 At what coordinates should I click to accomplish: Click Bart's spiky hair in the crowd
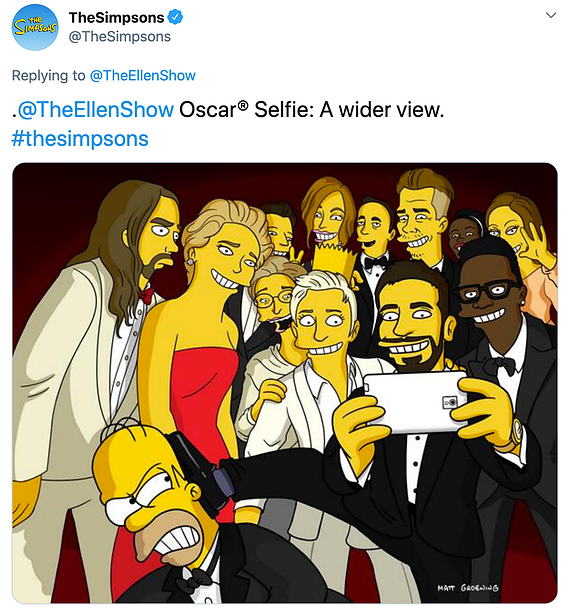coord(333,258)
